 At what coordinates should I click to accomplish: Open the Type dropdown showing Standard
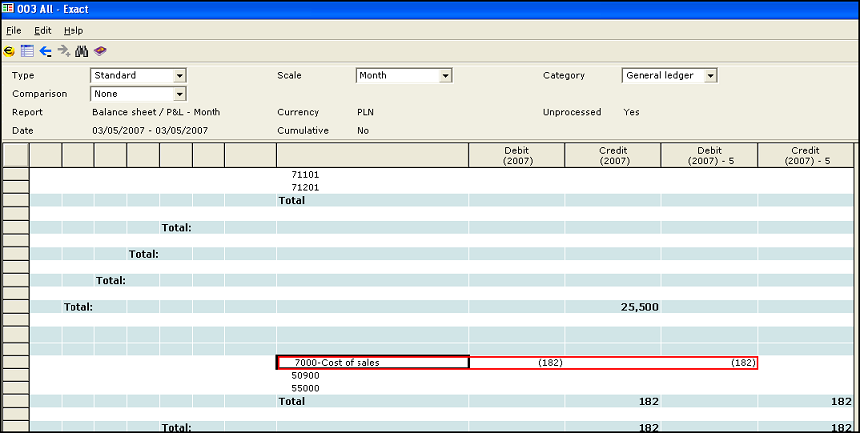138,75
